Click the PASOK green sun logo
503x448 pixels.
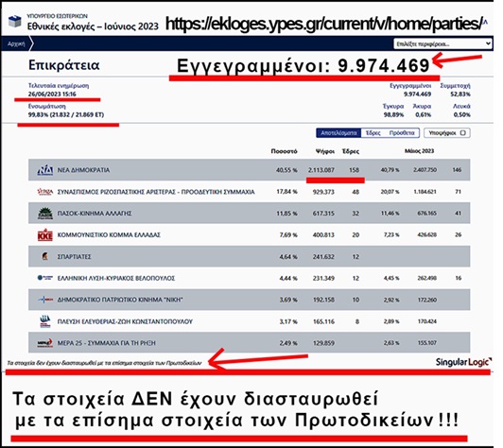point(45,214)
